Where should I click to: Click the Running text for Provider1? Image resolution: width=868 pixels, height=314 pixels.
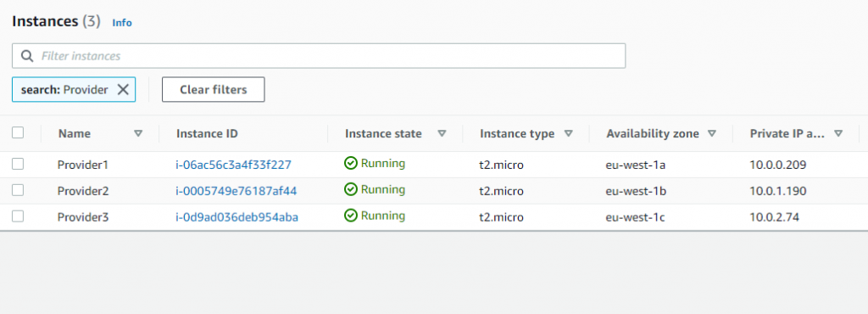point(383,164)
